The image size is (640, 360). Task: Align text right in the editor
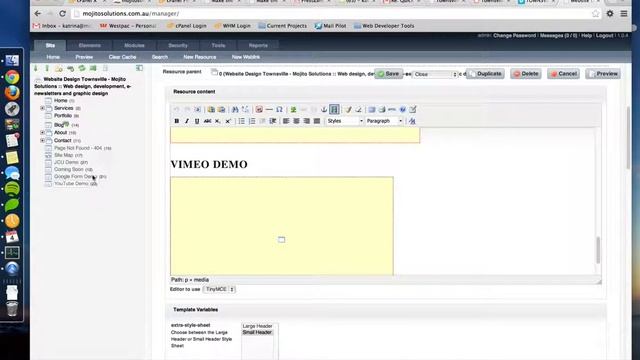307,121
